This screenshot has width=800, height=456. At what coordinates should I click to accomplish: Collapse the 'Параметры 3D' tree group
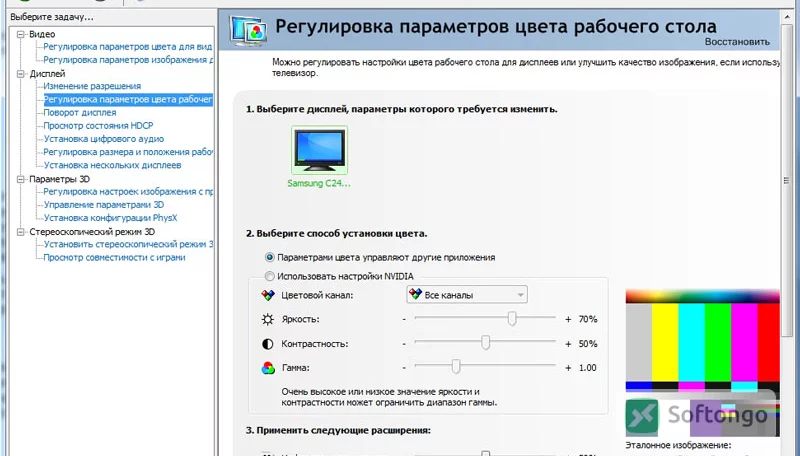point(21,179)
